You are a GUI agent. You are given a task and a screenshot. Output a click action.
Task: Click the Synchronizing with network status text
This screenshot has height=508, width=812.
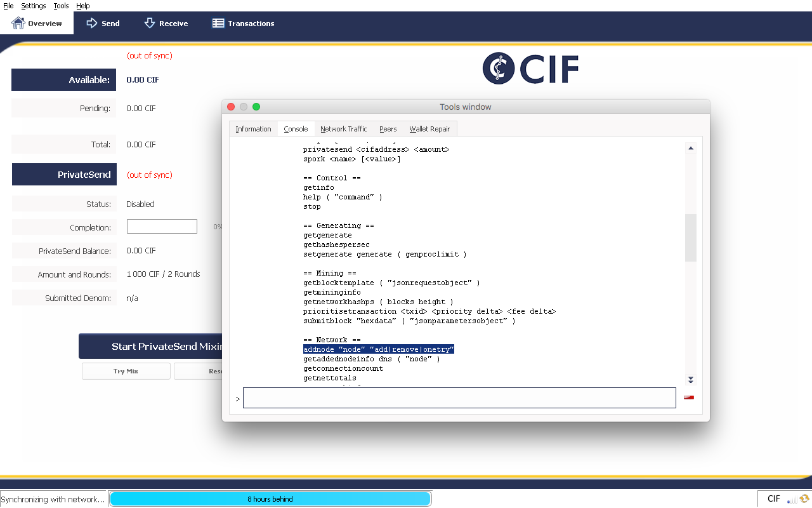coord(53,499)
